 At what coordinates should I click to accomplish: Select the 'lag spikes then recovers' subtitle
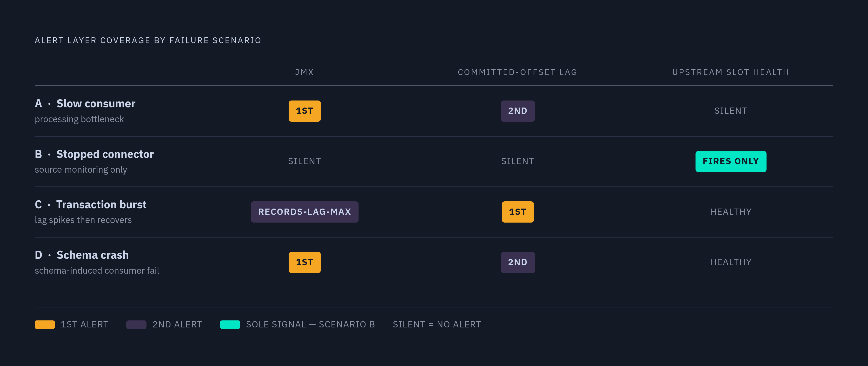click(x=83, y=220)
